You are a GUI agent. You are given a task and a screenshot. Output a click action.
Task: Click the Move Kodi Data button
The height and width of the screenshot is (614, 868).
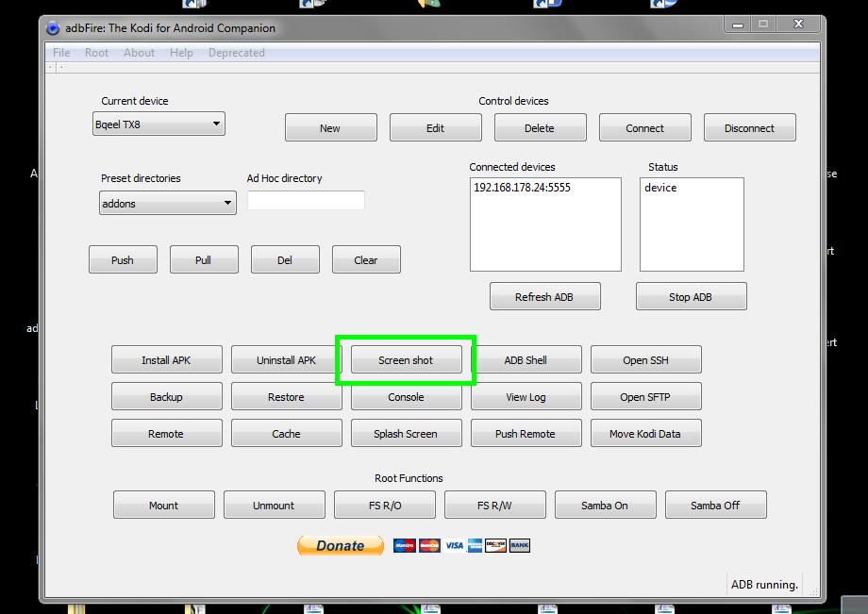pos(646,433)
